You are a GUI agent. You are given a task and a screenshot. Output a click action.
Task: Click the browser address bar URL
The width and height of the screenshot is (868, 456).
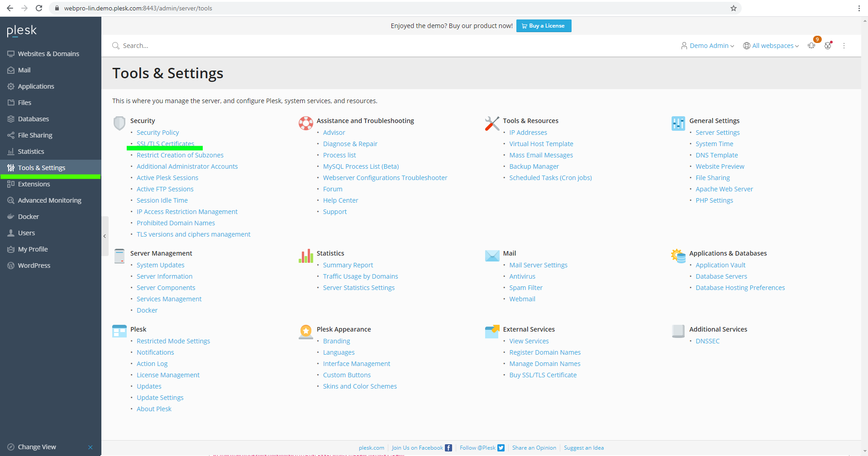click(138, 8)
